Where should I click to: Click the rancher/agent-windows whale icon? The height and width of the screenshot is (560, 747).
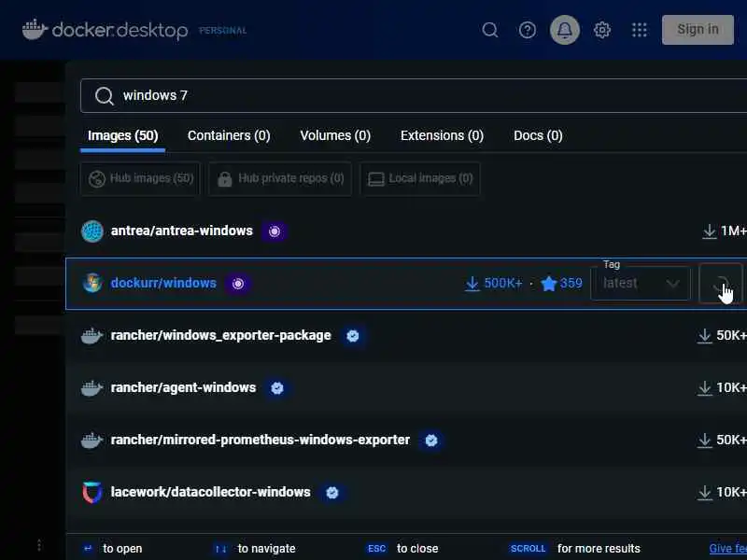pos(92,388)
